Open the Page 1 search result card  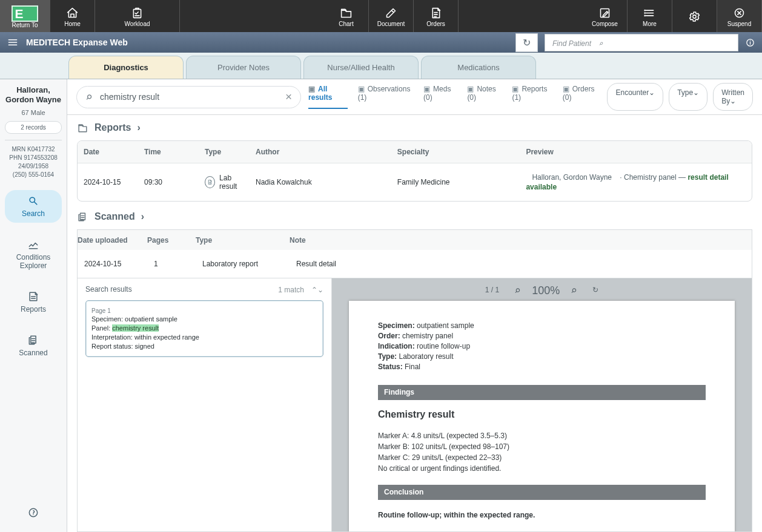click(x=204, y=329)
